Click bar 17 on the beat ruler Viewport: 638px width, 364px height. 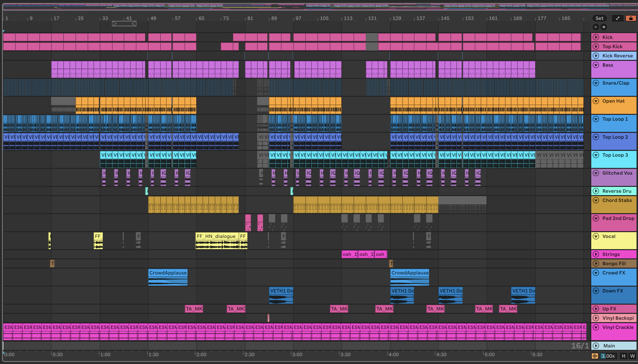pyautogui.click(x=56, y=18)
